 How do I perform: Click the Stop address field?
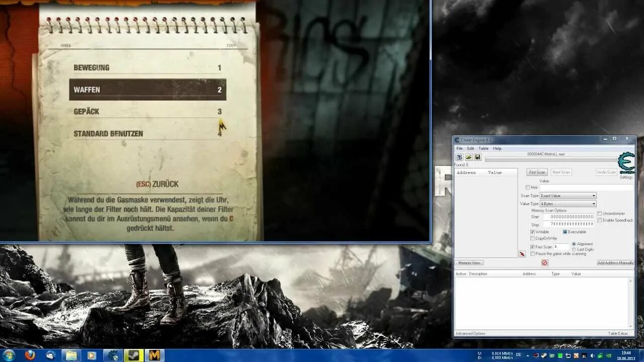(569, 224)
